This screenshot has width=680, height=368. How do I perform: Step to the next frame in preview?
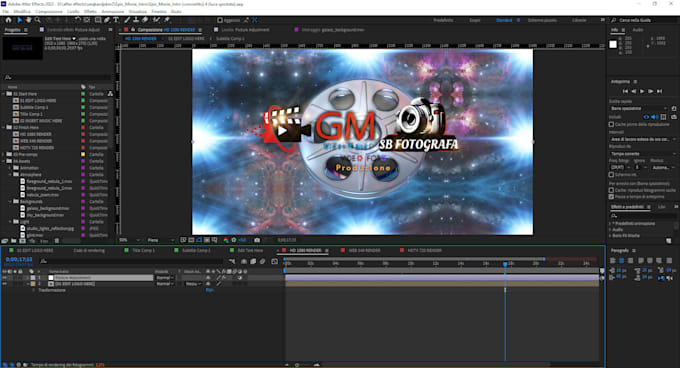[x=651, y=91]
